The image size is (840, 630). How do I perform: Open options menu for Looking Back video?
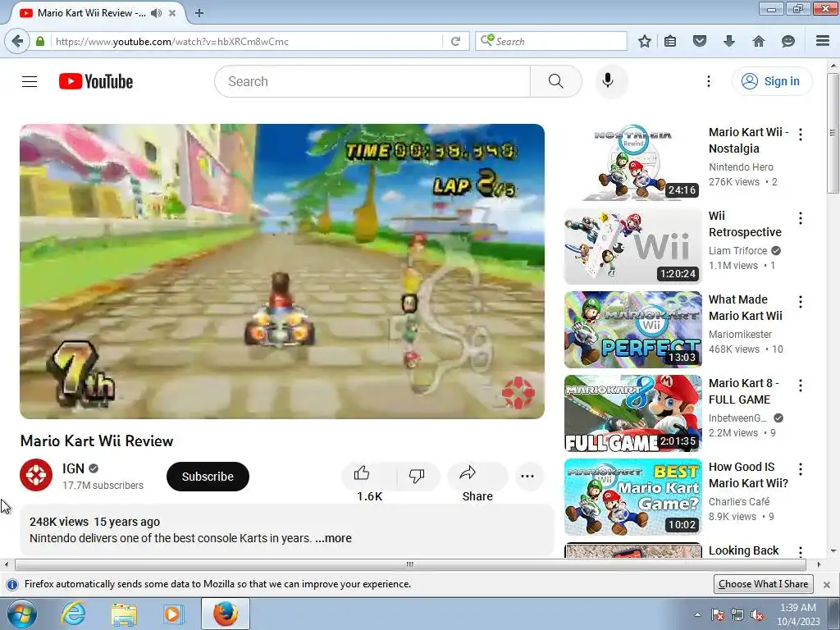pyautogui.click(x=801, y=551)
